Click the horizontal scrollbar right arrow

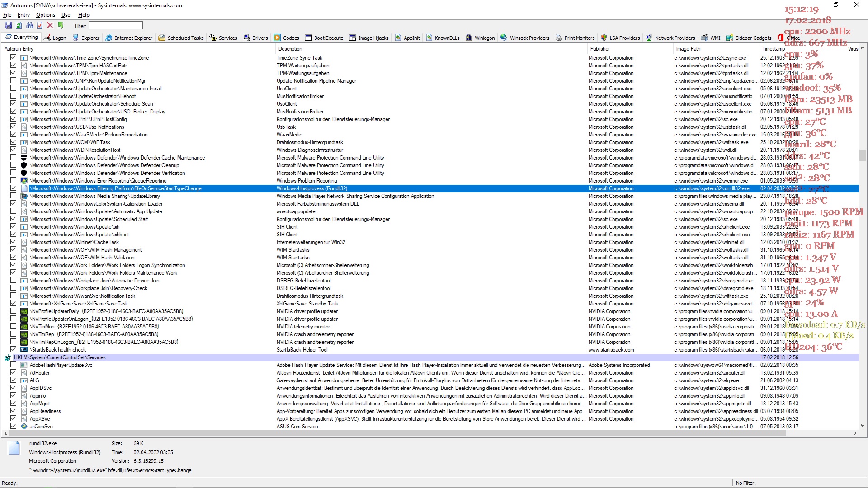coord(855,433)
